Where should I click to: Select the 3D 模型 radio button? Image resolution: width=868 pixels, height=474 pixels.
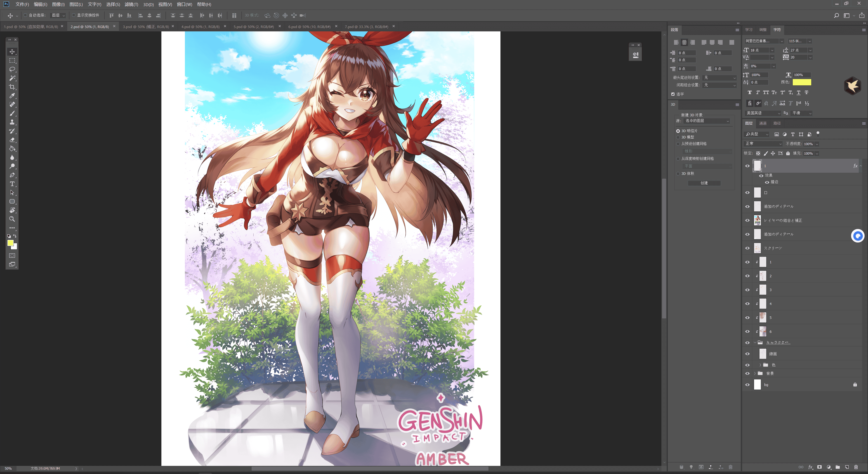click(678, 137)
